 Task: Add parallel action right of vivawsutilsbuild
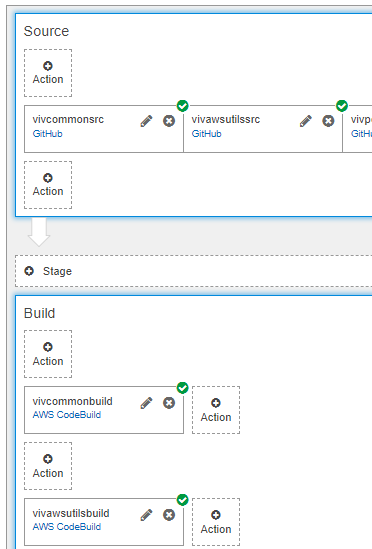click(216, 522)
